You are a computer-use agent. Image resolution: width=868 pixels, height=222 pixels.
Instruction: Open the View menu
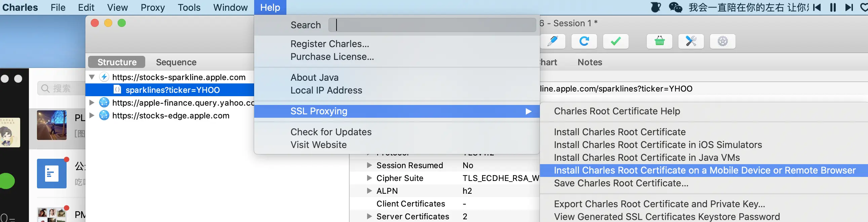(118, 7)
